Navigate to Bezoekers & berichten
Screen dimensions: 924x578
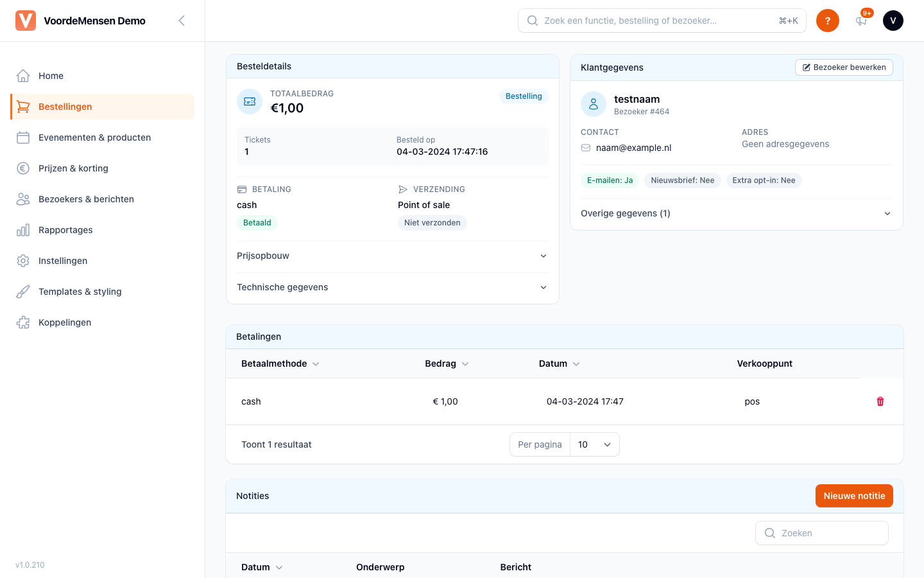[103, 199]
